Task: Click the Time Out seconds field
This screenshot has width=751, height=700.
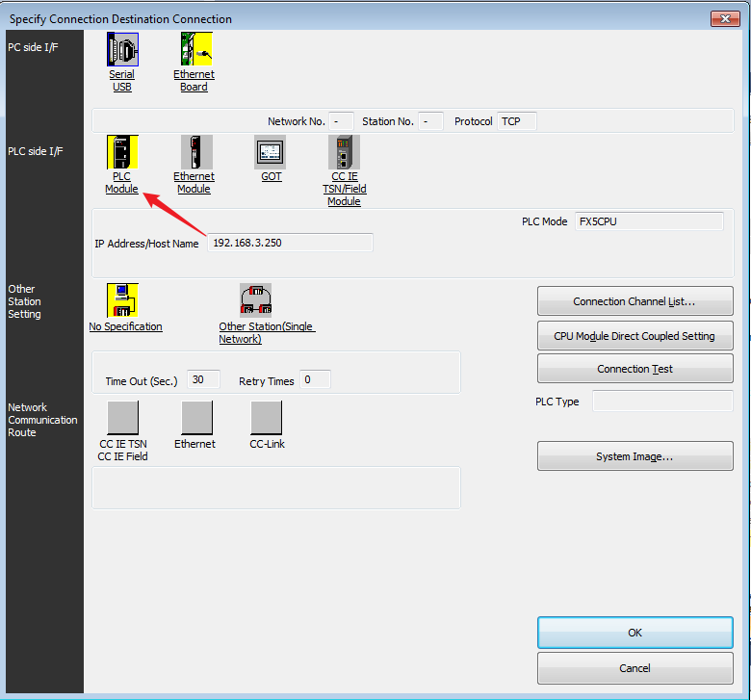Action: 202,380
